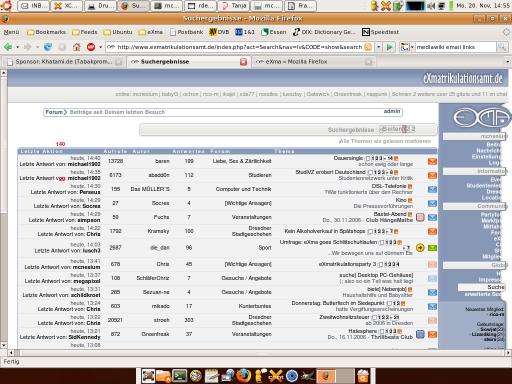Switch to the eXma - Mozilla Firefox tab
This screenshot has width=512, height=384.
coord(313,62)
